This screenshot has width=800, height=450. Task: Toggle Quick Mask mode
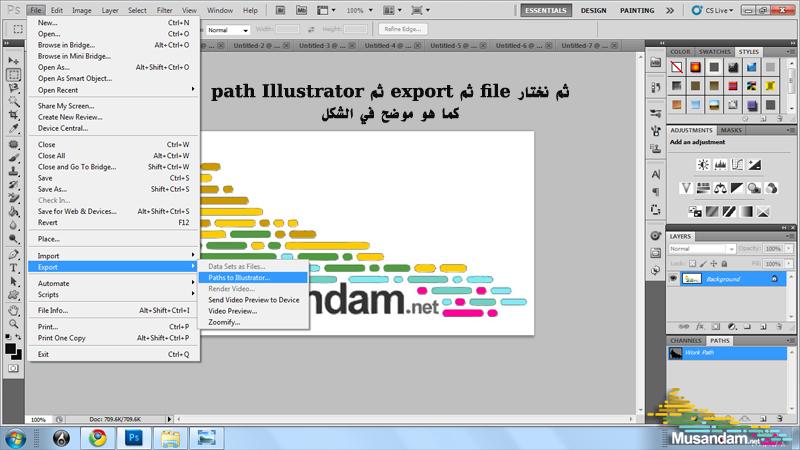coord(13,368)
